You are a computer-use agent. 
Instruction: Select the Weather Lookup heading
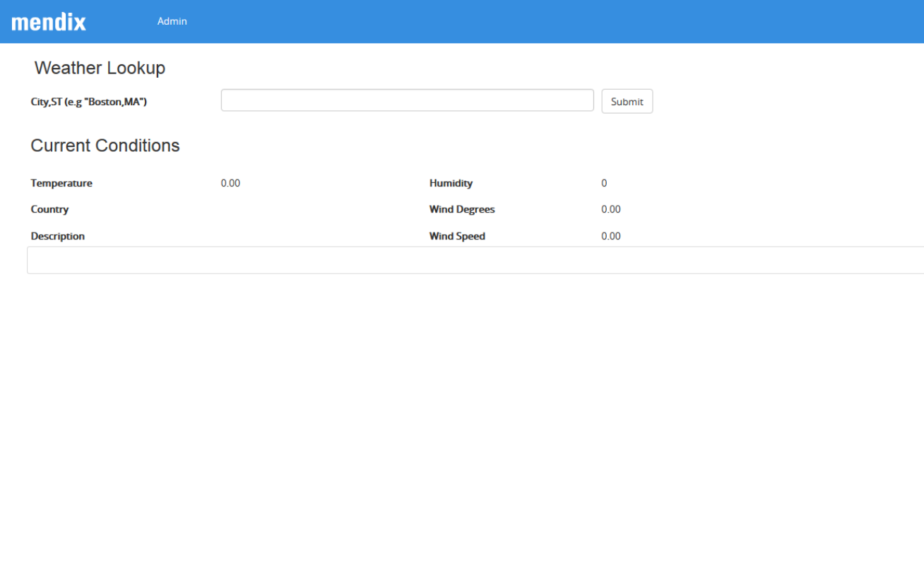coord(100,68)
